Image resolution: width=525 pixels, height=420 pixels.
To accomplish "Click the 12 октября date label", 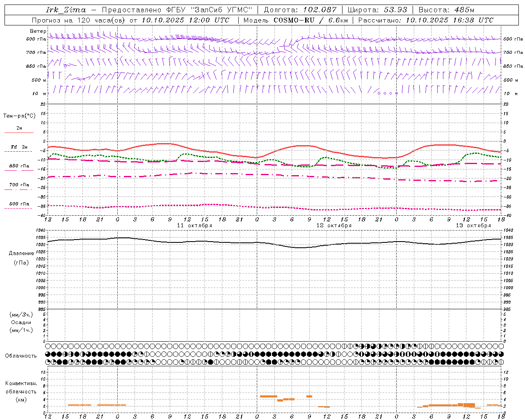I will [x=334, y=226].
